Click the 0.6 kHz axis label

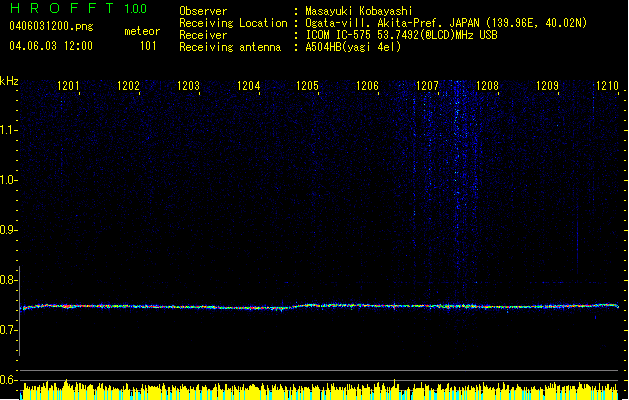click(x=8, y=380)
